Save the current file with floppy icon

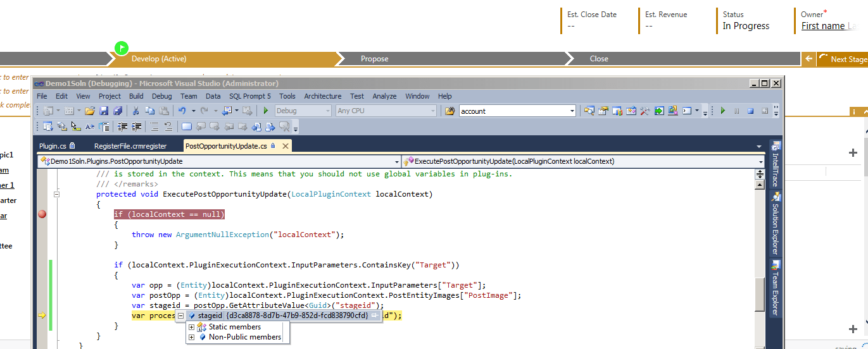click(104, 111)
